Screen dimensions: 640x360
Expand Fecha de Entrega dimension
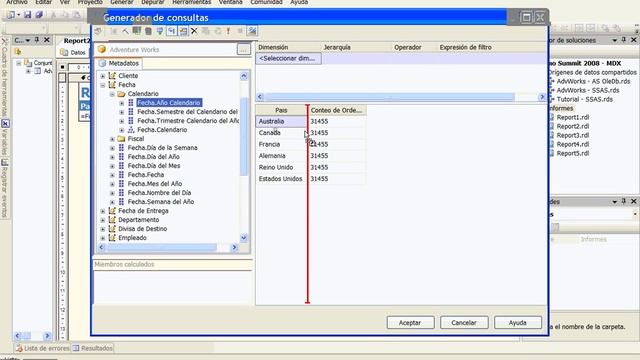(x=103, y=211)
